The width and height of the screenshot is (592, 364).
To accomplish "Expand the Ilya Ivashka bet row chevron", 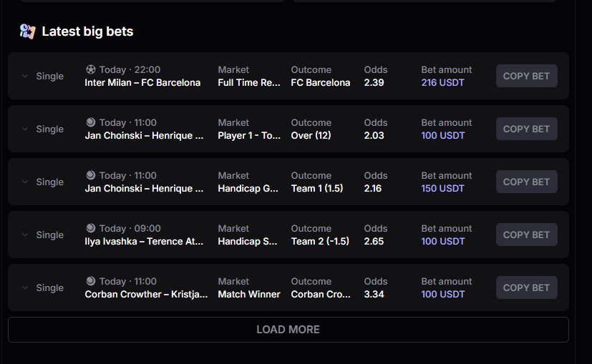I will [x=25, y=235].
